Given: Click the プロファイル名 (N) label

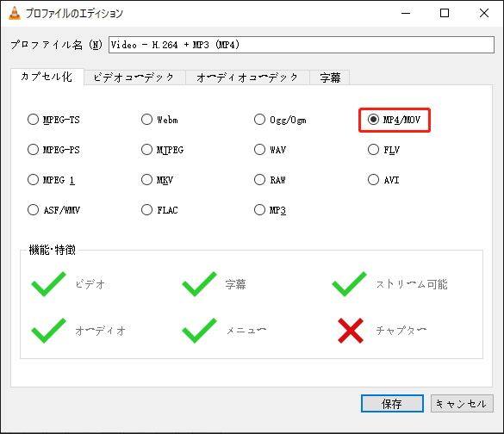Looking at the screenshot, I should pyautogui.click(x=57, y=45).
